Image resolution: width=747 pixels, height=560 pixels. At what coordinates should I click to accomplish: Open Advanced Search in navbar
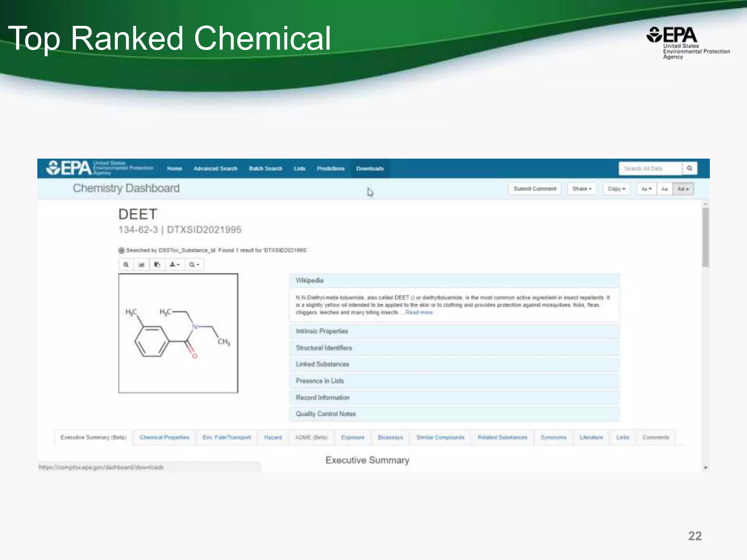pos(216,168)
